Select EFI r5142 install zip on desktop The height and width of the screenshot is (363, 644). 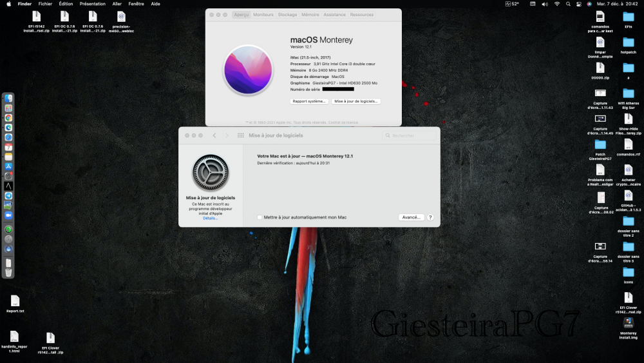(37, 22)
